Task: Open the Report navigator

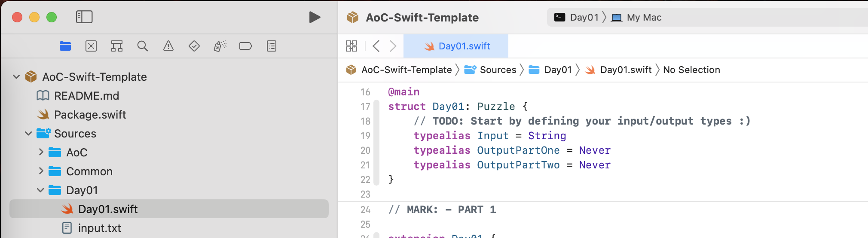Action: 272,46
